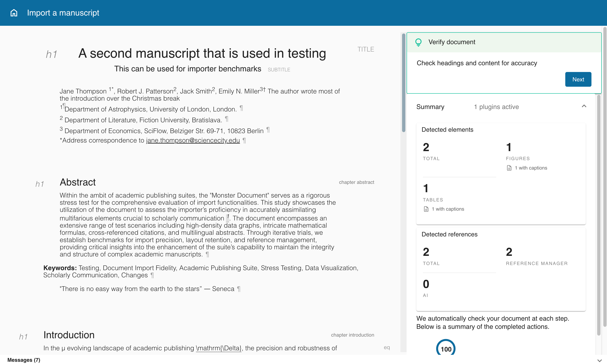Click the footnote marker in abstract text
This screenshot has height=364, width=607.
click(228, 217)
